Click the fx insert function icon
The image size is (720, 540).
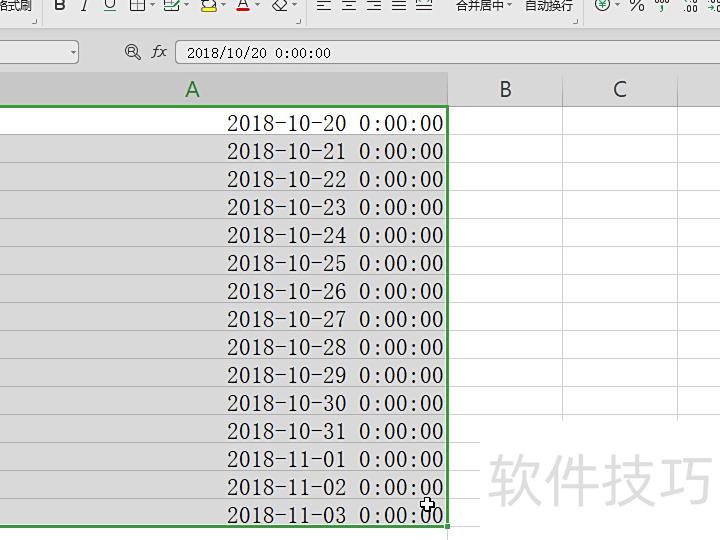tap(159, 51)
